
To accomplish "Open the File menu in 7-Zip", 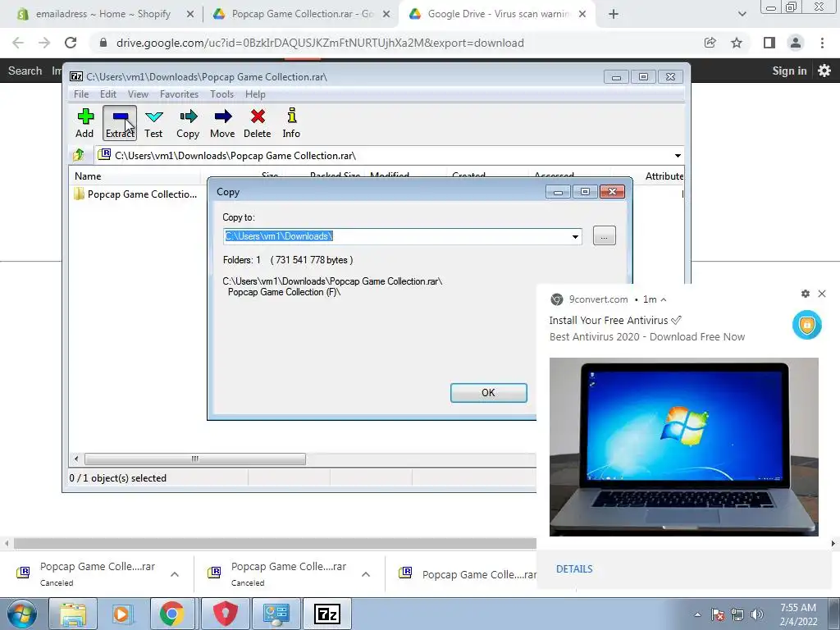I will tap(81, 94).
